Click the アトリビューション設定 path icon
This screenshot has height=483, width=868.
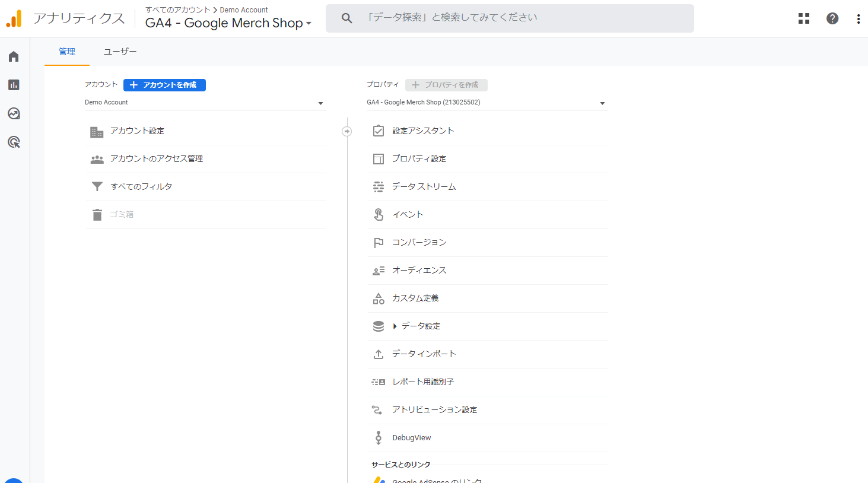point(377,410)
